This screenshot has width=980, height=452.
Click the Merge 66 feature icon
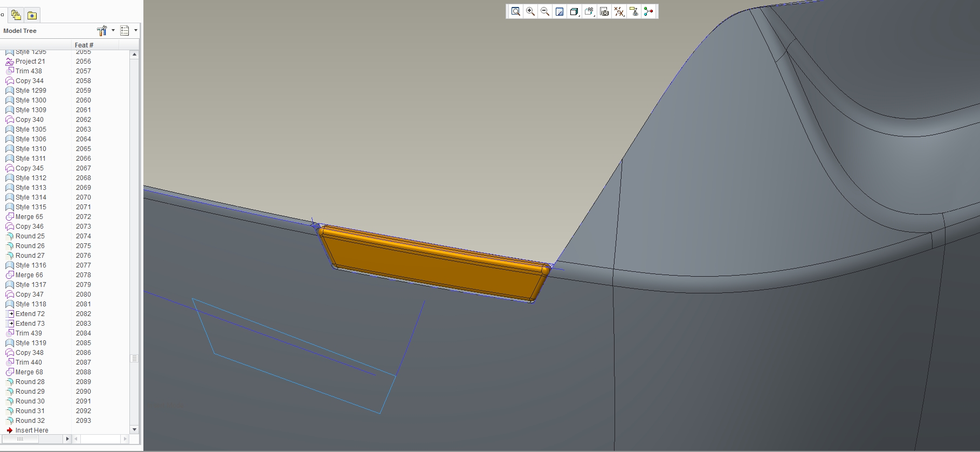pos(10,275)
